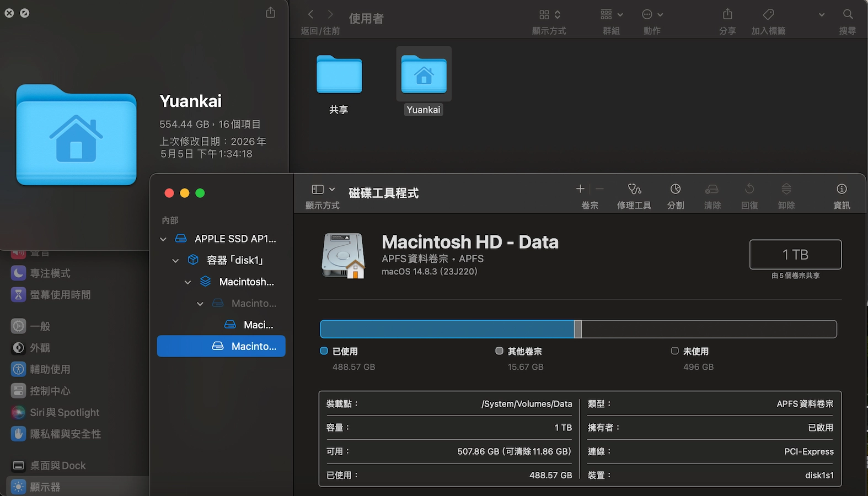Click the 已使用 legend label
The image size is (868, 496).
tap(345, 351)
